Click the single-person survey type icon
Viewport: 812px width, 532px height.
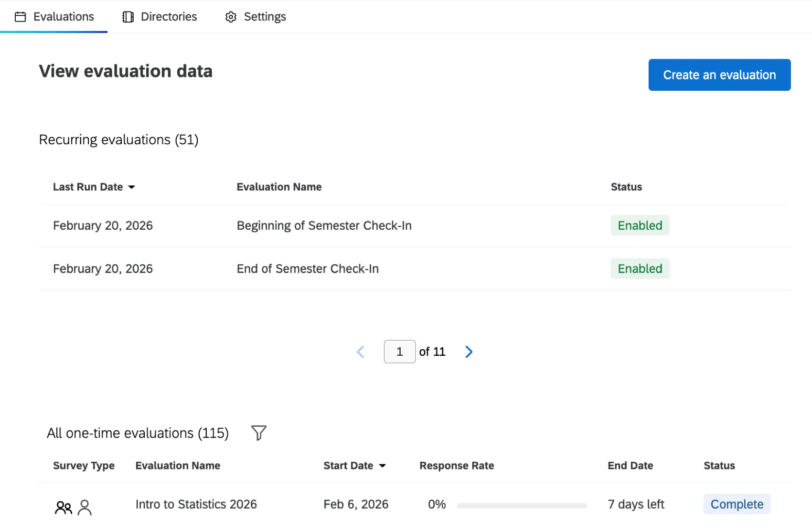[x=85, y=508]
